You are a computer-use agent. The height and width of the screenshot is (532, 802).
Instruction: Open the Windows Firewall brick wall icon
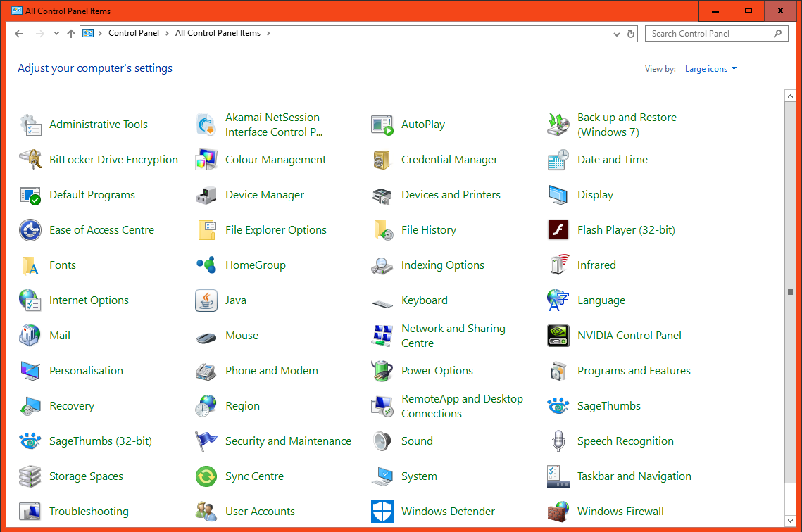[558, 512]
